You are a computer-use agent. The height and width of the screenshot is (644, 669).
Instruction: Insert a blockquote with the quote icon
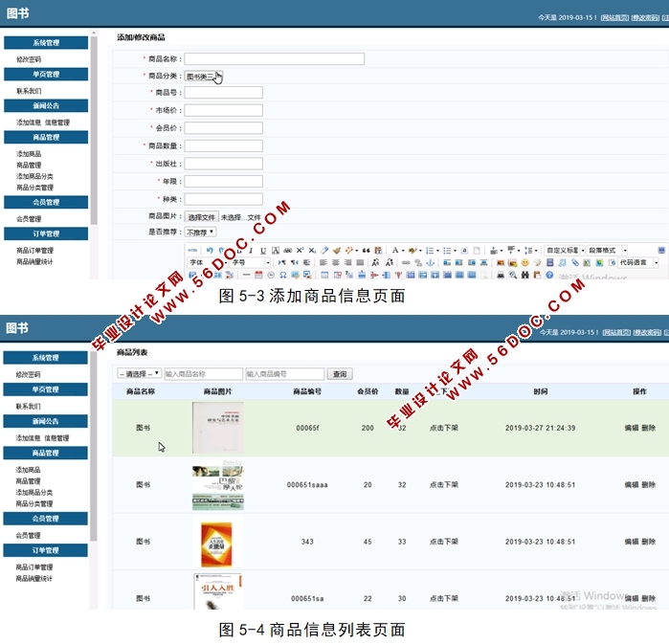click(366, 251)
